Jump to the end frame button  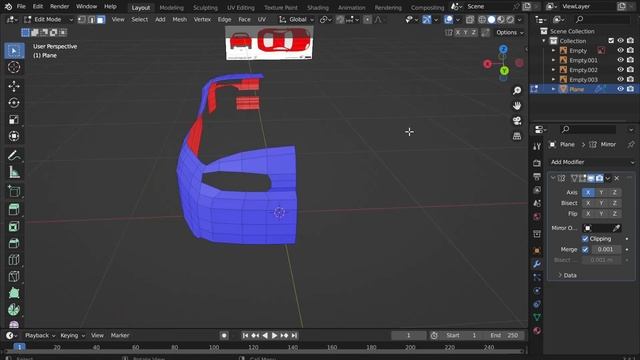(294, 335)
